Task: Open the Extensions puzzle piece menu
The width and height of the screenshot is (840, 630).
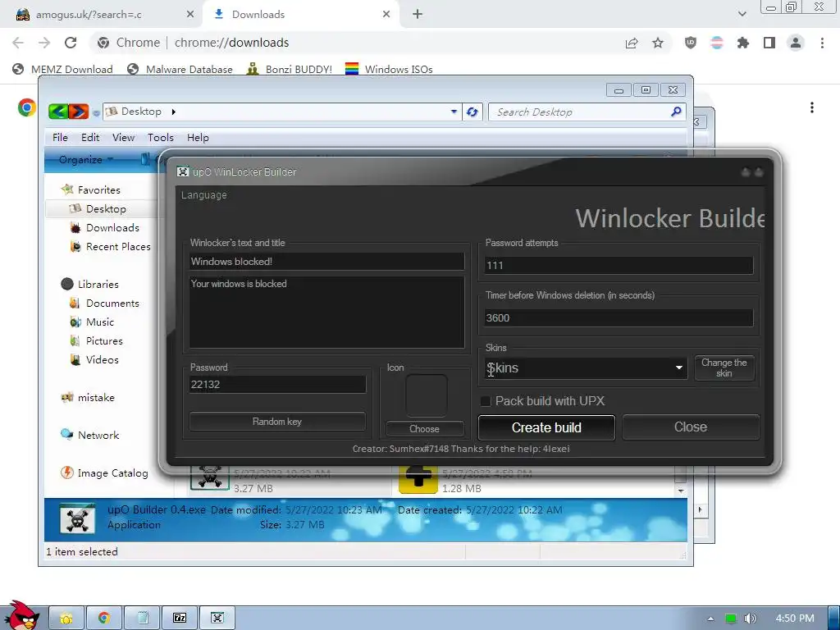Action: [x=743, y=43]
